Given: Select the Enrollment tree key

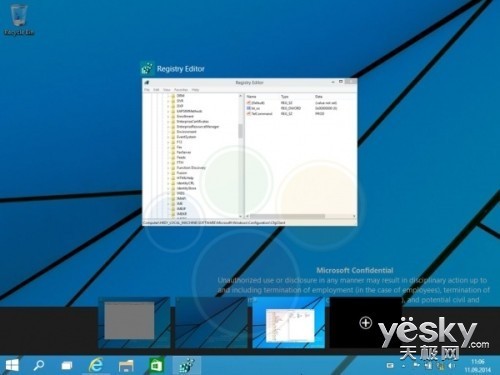Looking at the screenshot, I should (185, 116).
